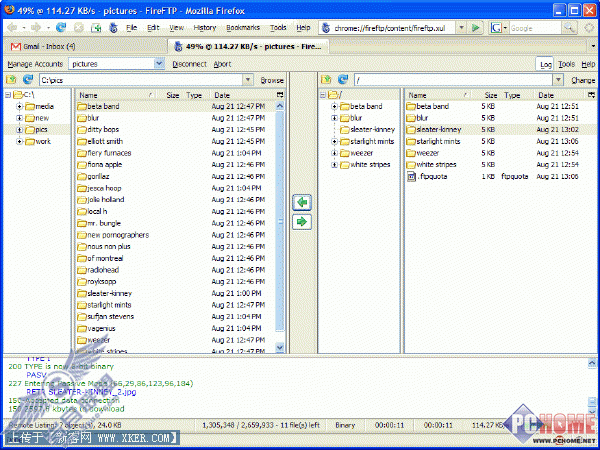Click the download left arrow button
This screenshot has width=600, height=450.
[x=302, y=202]
